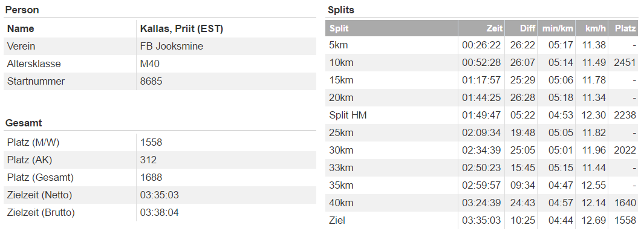This screenshot has width=644, height=231.
Task: Click the min/km column header
Action: click(x=558, y=29)
